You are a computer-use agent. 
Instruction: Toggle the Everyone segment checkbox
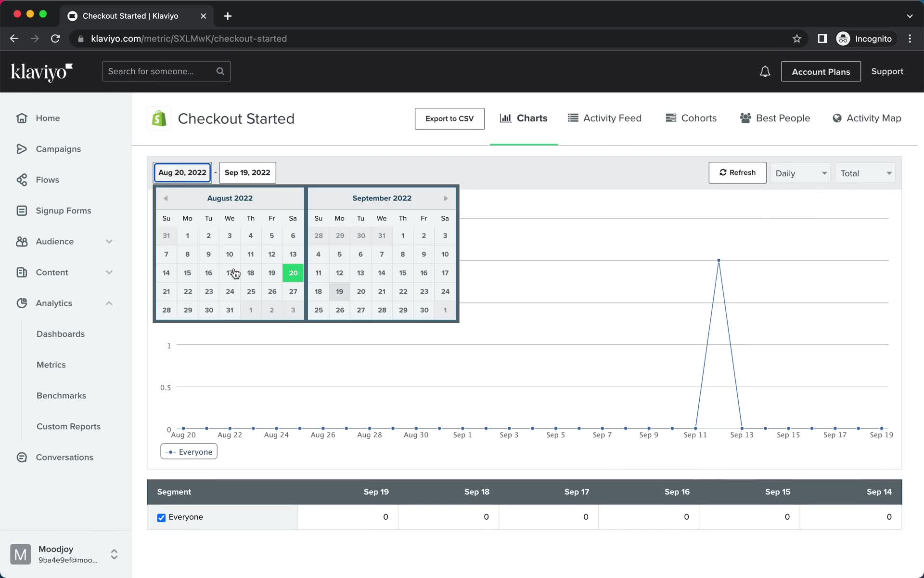pyautogui.click(x=161, y=517)
